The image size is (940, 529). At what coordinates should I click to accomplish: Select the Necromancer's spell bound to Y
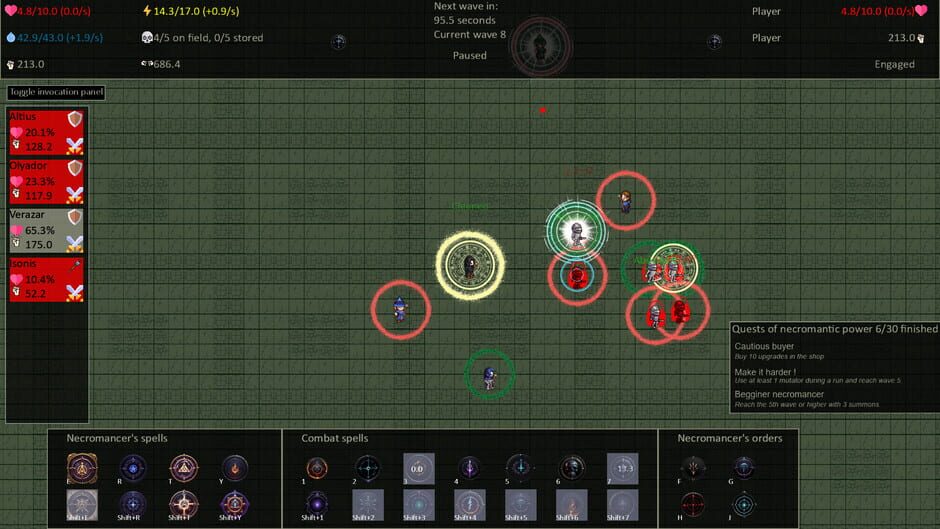point(234,467)
